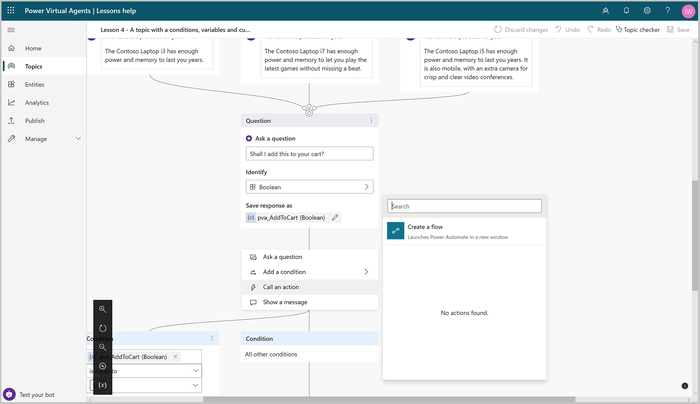Open the Boolean identify selector
700x404 pixels.
tap(309, 187)
